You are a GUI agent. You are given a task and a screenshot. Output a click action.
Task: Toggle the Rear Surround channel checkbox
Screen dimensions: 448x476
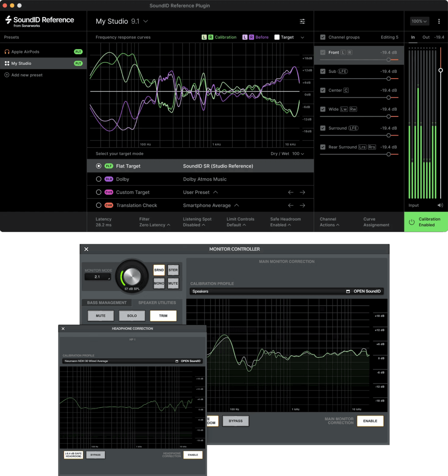[323, 147]
